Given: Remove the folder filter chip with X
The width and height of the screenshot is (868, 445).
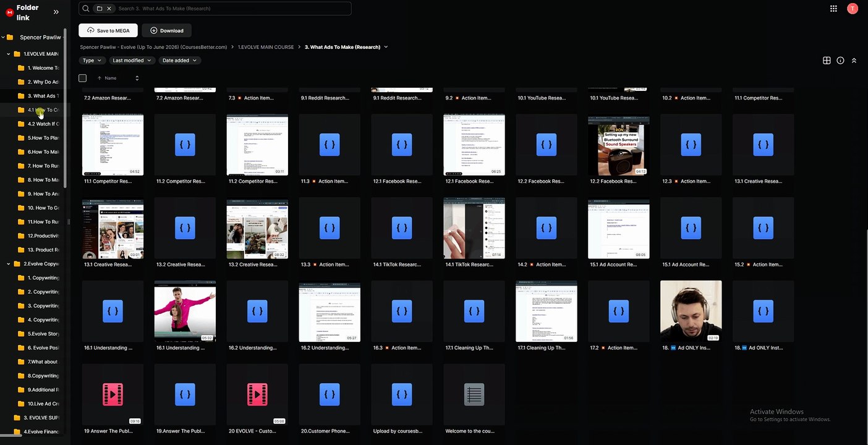Looking at the screenshot, I should click(109, 9).
